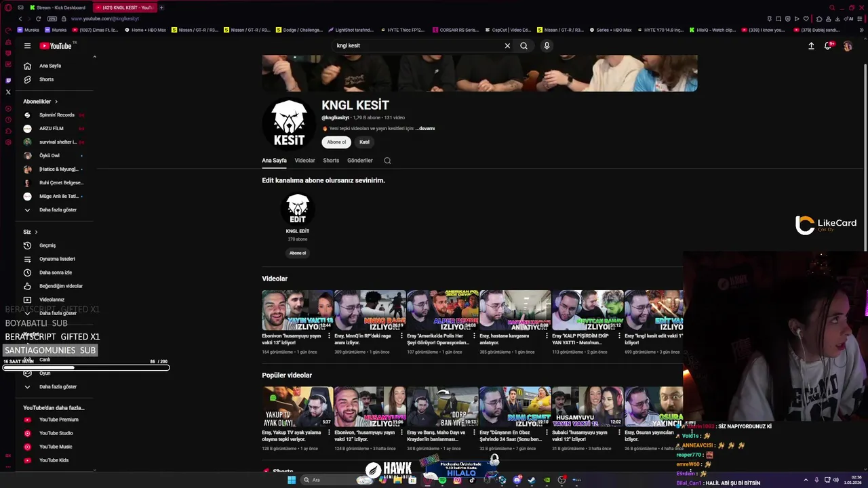Open the YouTube hamburger guide menu
The width and height of the screenshot is (868, 488).
[27, 45]
